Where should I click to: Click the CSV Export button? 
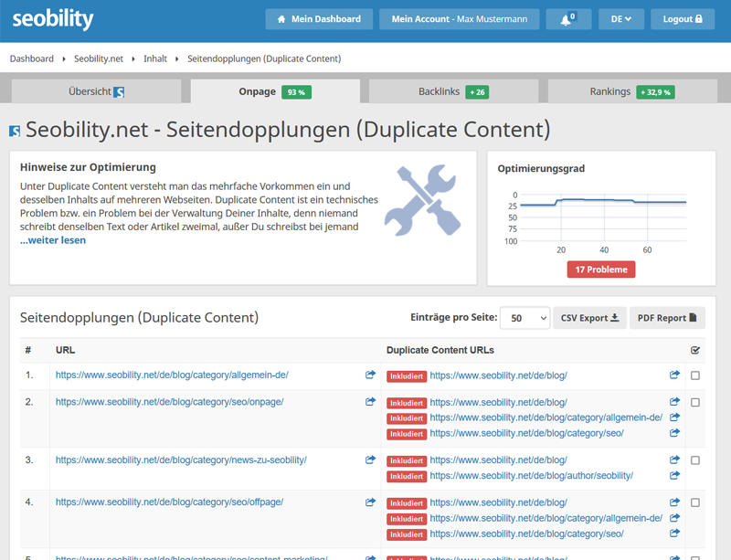[589, 318]
